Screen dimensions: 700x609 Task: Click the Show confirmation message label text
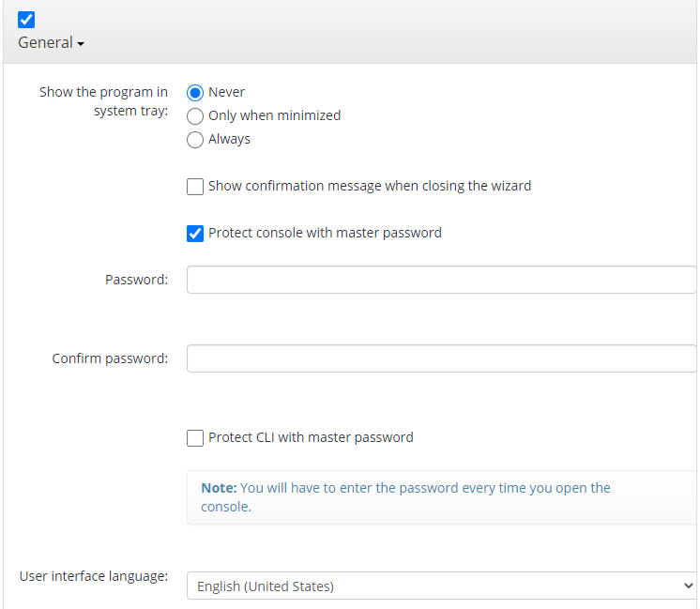[370, 186]
